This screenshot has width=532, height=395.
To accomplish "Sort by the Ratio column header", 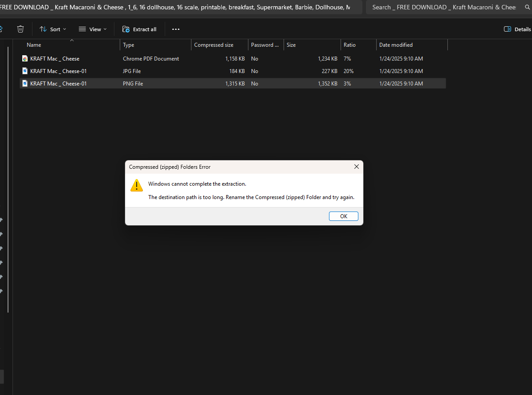I will 358,45.
